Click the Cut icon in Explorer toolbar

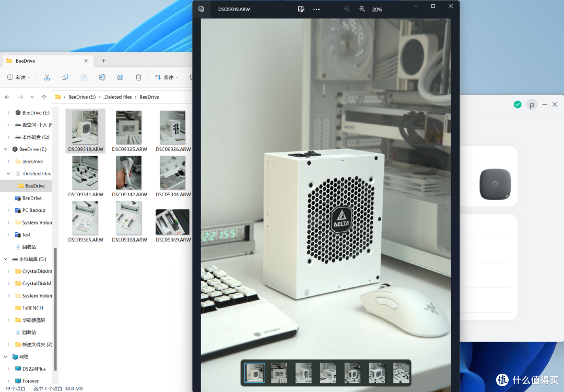(47, 77)
